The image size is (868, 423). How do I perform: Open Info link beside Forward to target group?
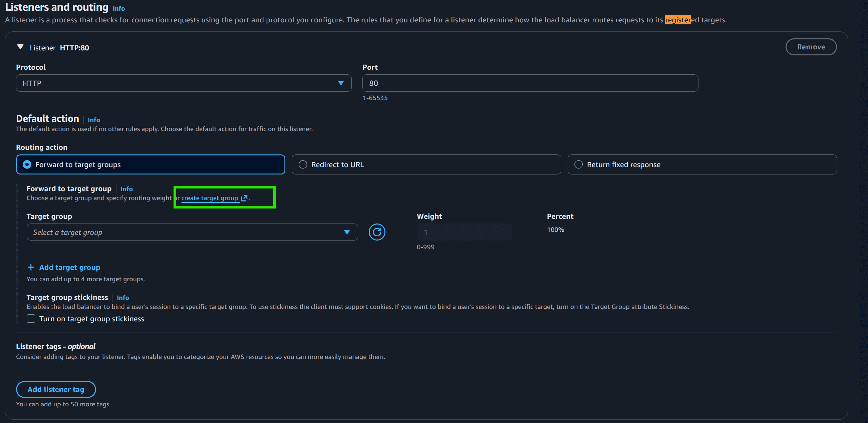point(126,189)
